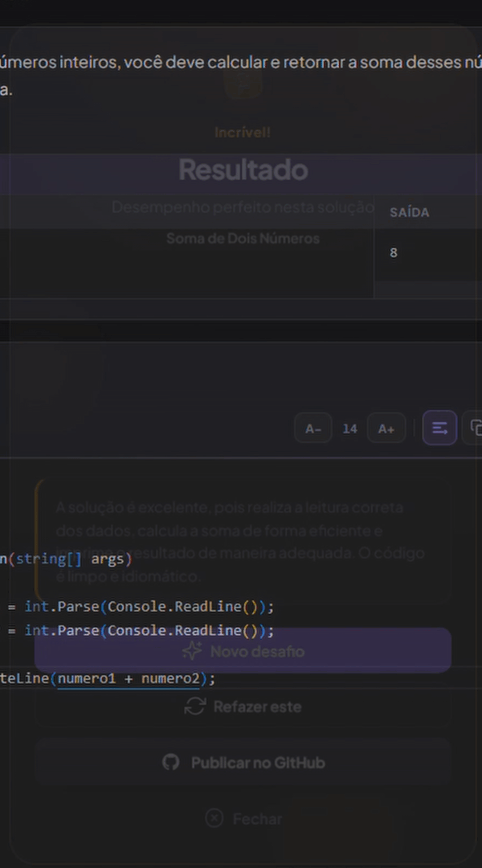Start a new challenge with Novo desafio
482x868 pixels.
pos(243,651)
